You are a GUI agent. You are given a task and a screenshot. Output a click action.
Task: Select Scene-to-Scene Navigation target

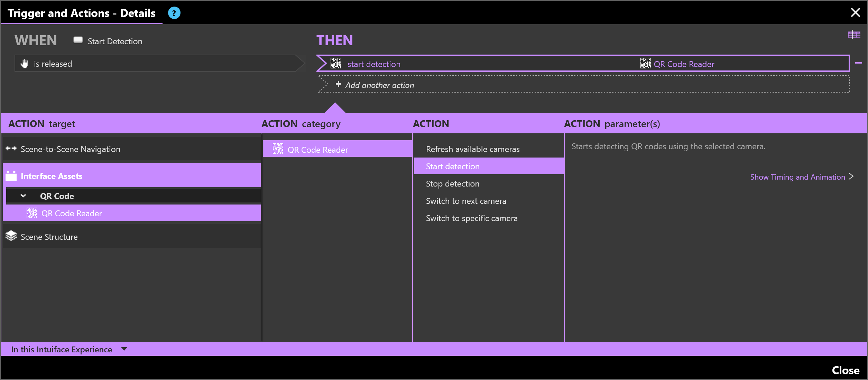[x=132, y=149]
